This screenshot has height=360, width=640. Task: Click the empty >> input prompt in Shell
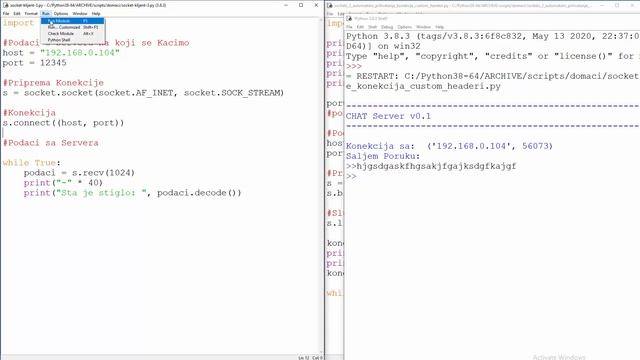(x=351, y=176)
